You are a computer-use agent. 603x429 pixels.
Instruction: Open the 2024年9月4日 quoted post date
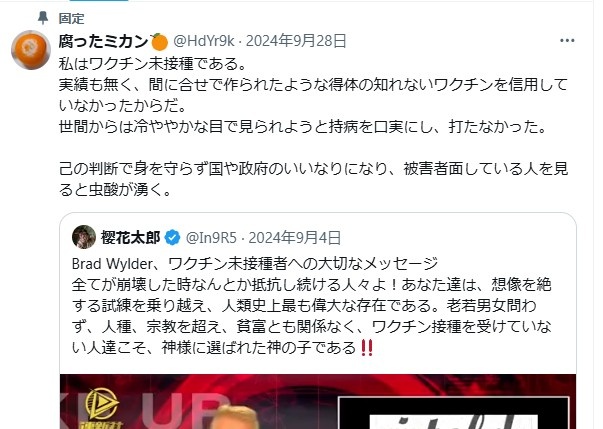click(295, 238)
